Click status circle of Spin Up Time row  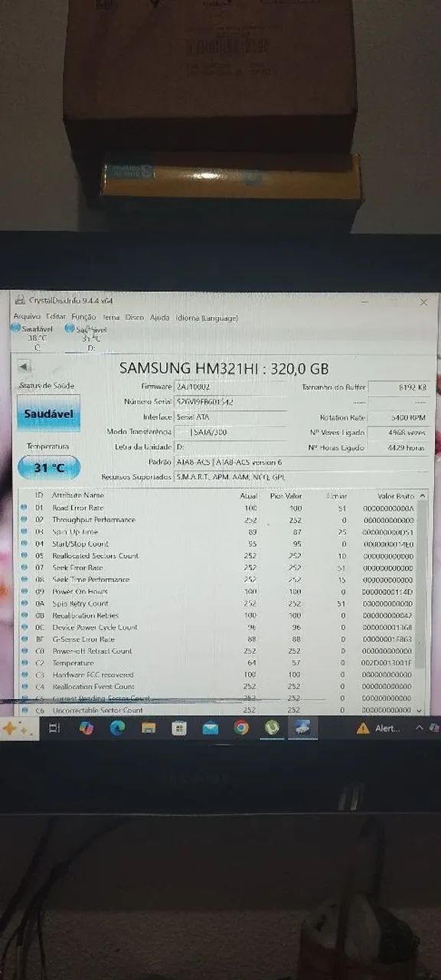(23, 531)
